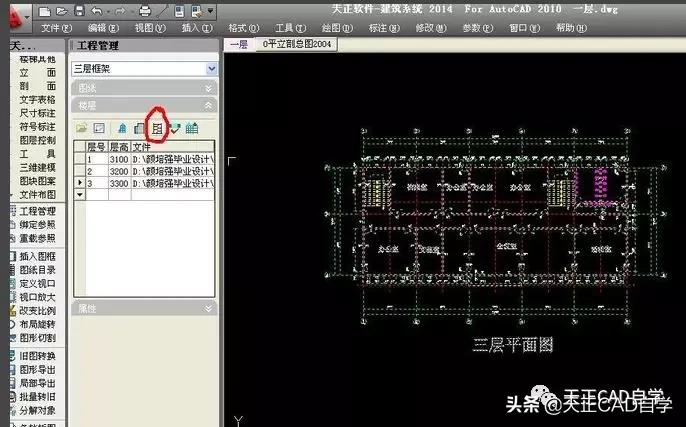Open the 参数(P) menu
Image resolution: width=686 pixels, height=427 pixels.
pos(478,28)
